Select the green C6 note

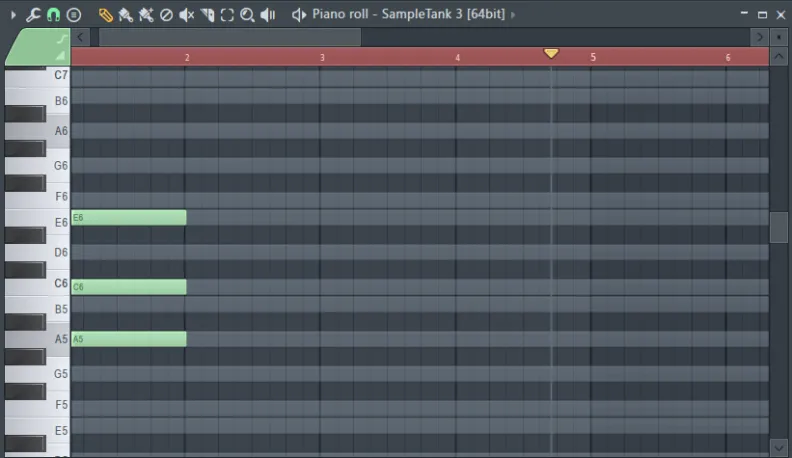(129, 287)
